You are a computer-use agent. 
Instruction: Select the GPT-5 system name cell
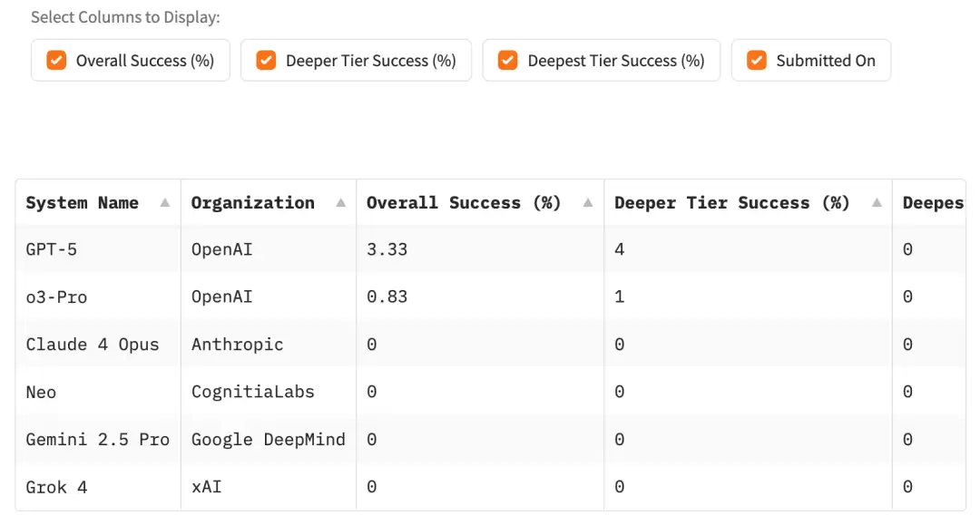(52, 249)
